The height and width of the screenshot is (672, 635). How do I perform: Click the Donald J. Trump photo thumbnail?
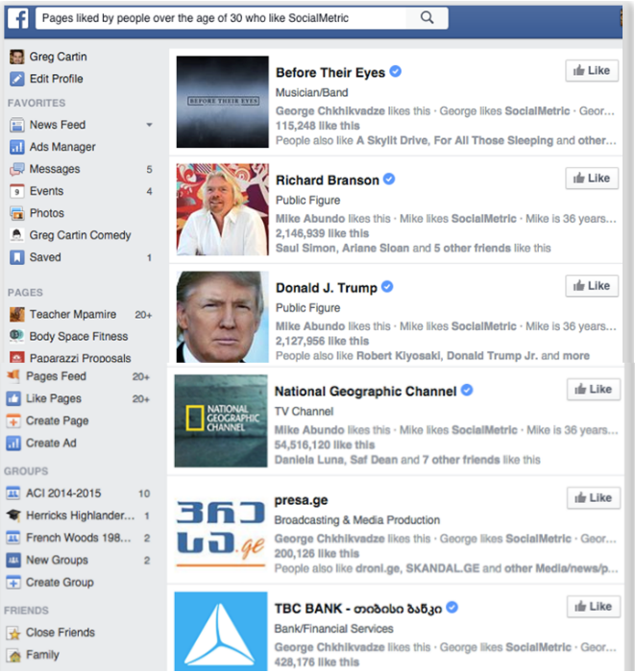coord(223,317)
